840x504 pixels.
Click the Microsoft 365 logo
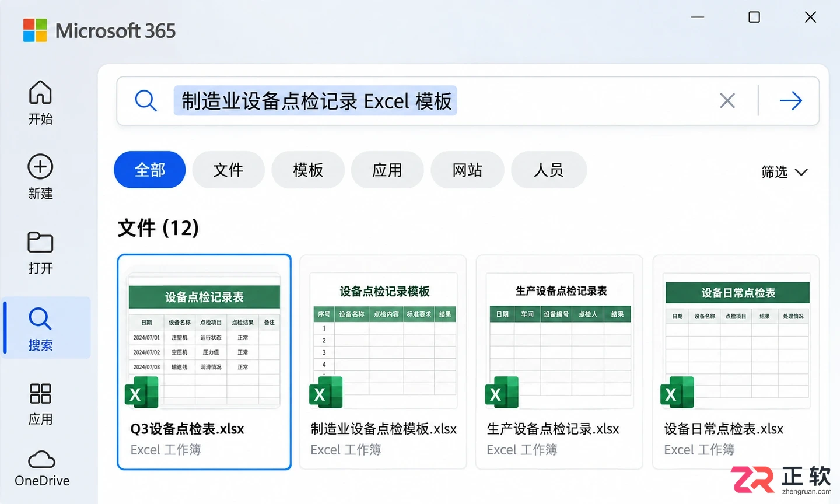35,30
